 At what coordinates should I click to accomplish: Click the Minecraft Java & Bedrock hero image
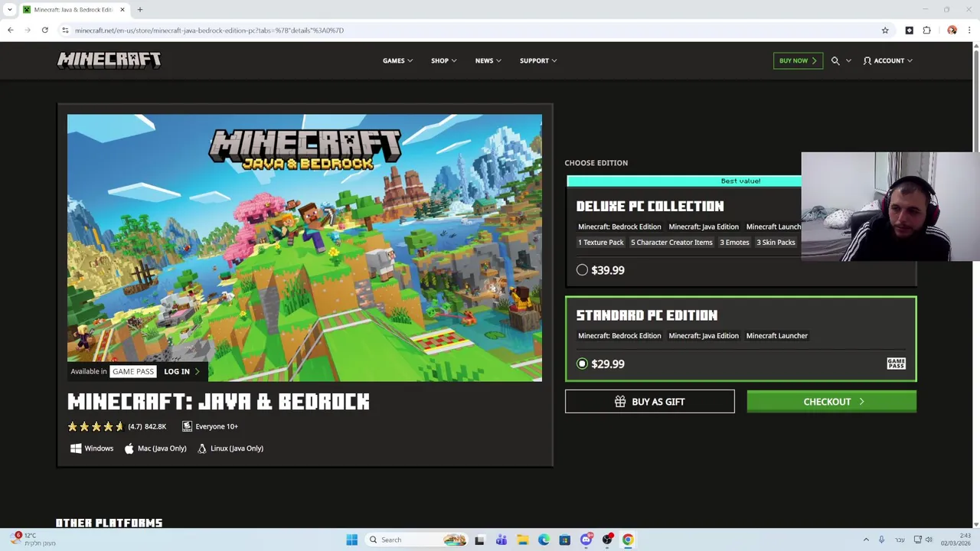305,248
